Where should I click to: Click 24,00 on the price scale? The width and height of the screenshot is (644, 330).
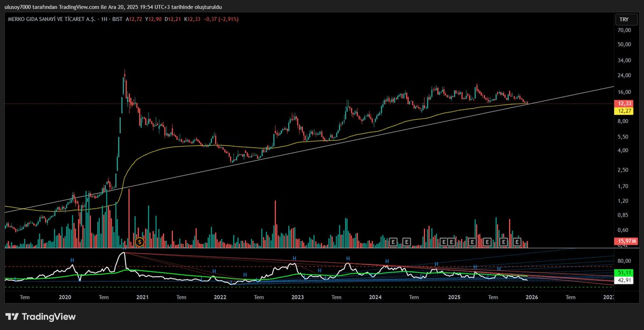(x=624, y=75)
